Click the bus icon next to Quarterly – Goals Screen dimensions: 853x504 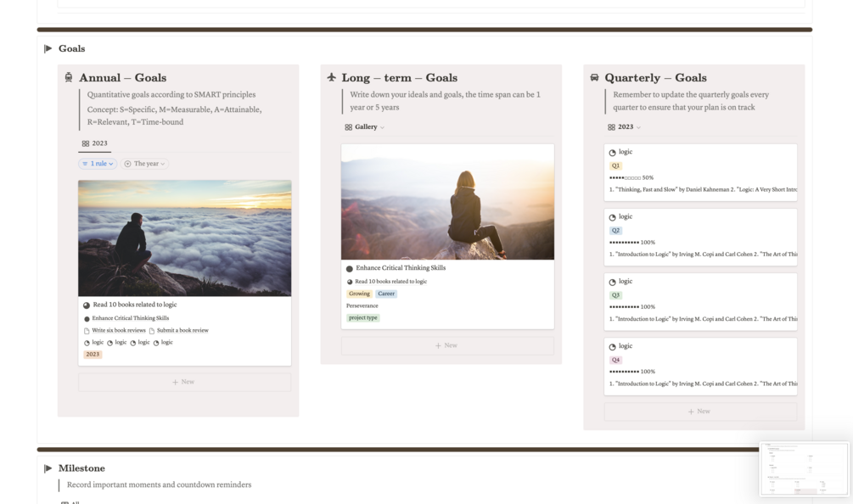tap(595, 78)
